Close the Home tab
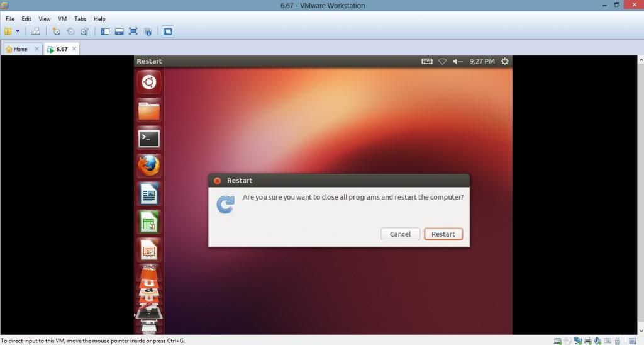644x345 pixels. tap(36, 48)
